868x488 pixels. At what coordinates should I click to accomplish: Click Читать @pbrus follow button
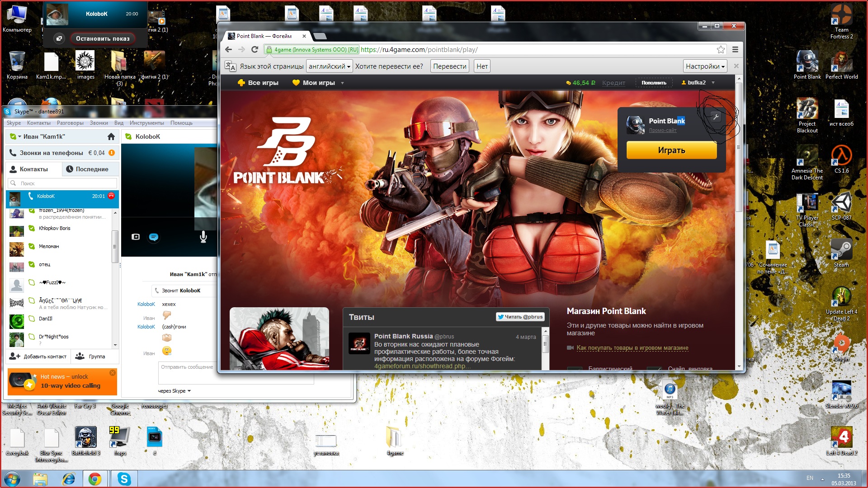[x=520, y=317]
